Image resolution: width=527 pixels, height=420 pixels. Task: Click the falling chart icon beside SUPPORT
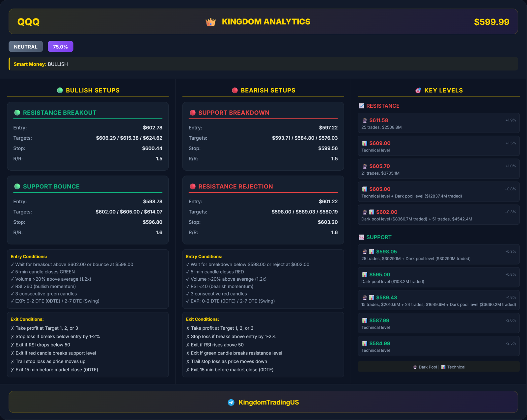[x=361, y=237]
